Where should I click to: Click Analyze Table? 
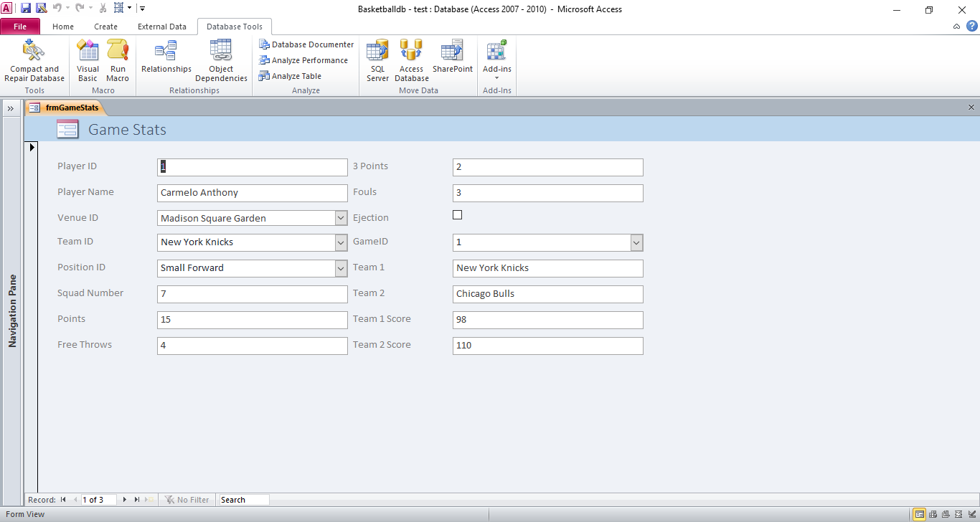pos(291,76)
